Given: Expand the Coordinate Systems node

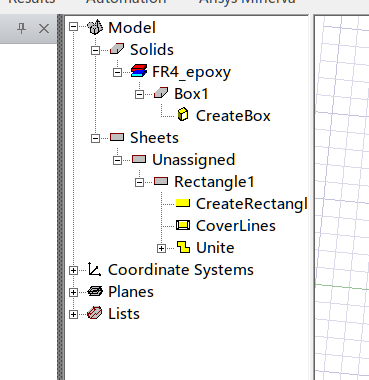Looking at the screenshot, I should pyautogui.click(x=73, y=270).
